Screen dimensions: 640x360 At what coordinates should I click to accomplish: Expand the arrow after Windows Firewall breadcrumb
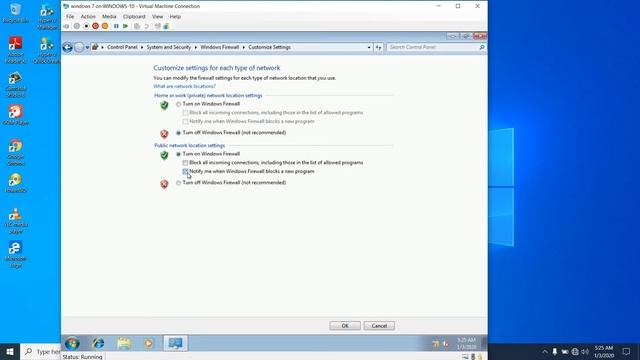pyautogui.click(x=244, y=47)
